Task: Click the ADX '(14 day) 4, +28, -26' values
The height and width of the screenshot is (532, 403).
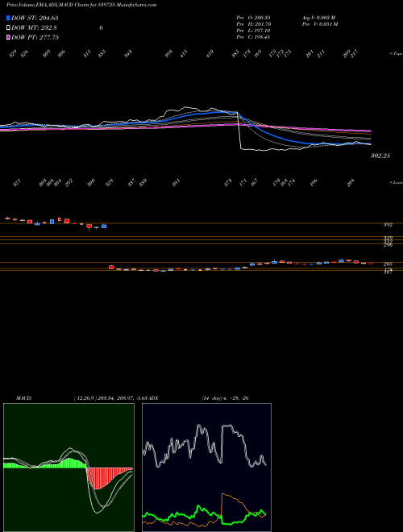Action: point(225,398)
